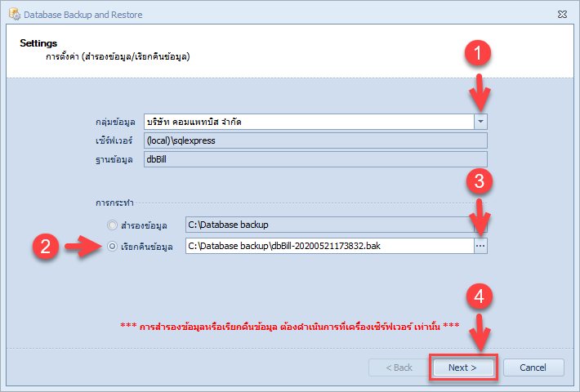The height and width of the screenshot is (392, 580).
Task: Click the dbBill database name field
Action: pyautogui.click(x=315, y=159)
